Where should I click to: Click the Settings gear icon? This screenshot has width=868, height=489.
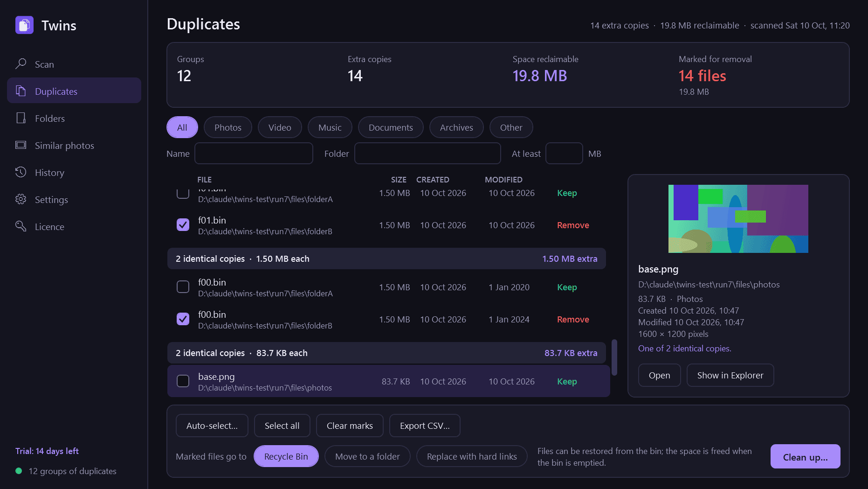pos(21,199)
